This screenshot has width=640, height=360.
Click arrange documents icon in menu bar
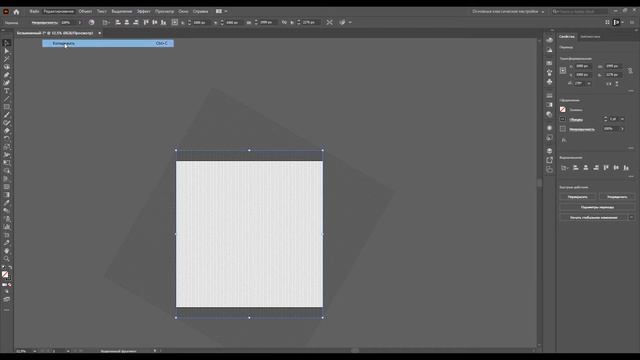[219, 11]
